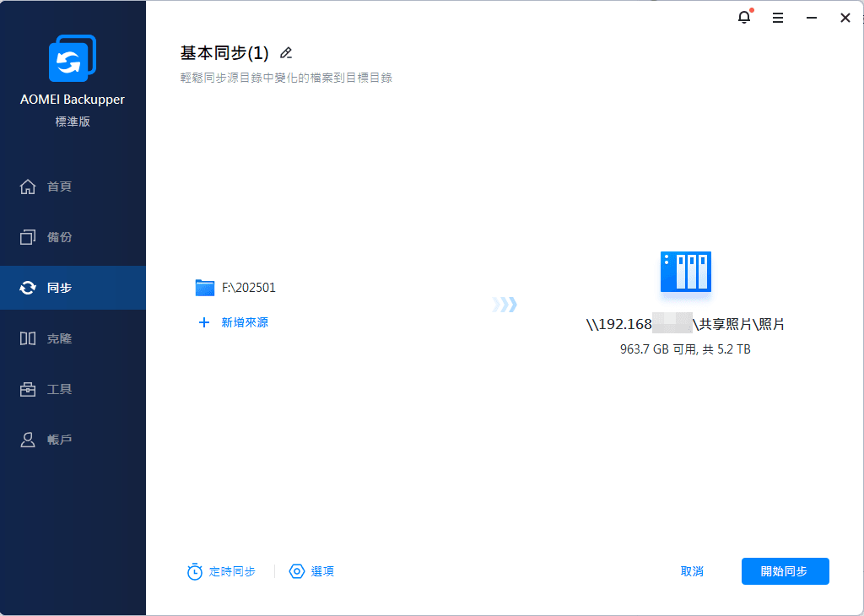Open the 備份 sidebar label
Screen dimensions: 864x616
pyautogui.click(x=60, y=237)
